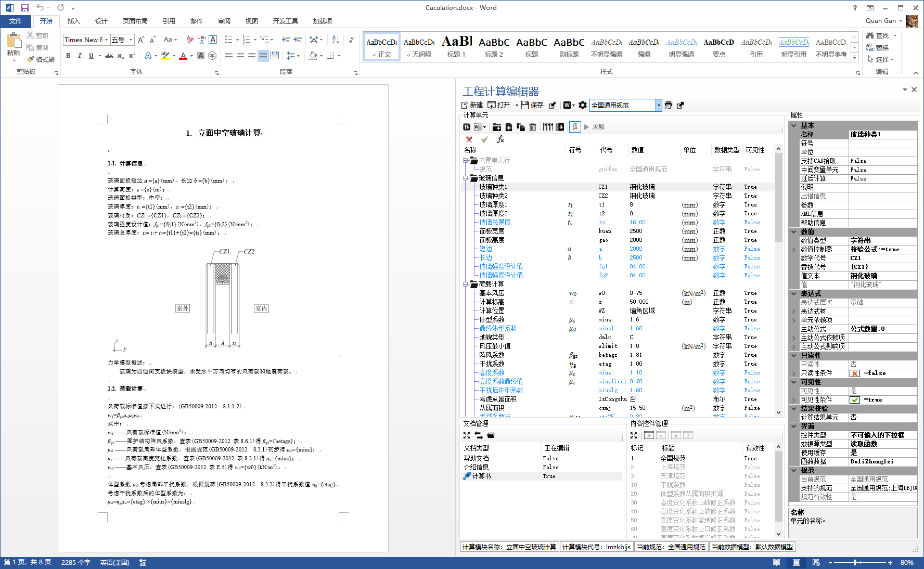
Task: Click the add folder icon in 计算单元
Action: [497, 127]
